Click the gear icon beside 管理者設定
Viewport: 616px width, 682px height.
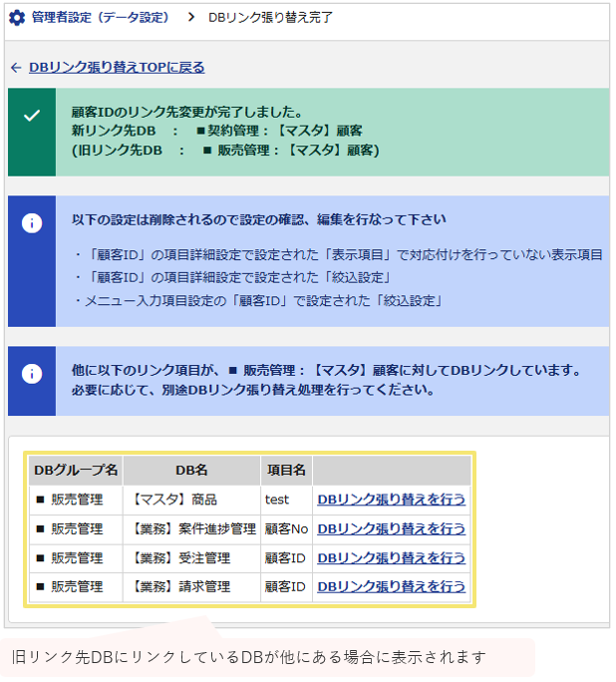(x=17, y=18)
